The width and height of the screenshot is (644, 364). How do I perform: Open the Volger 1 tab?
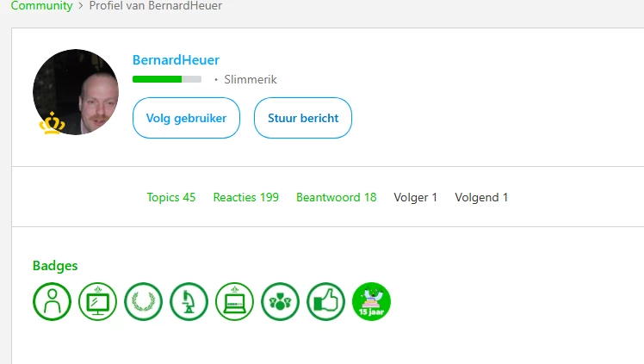coord(415,197)
